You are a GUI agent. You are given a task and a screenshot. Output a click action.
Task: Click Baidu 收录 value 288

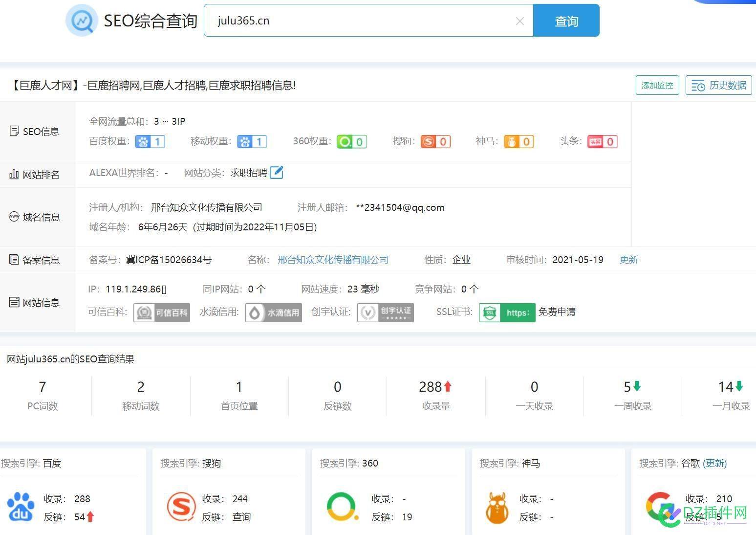[x=82, y=499]
